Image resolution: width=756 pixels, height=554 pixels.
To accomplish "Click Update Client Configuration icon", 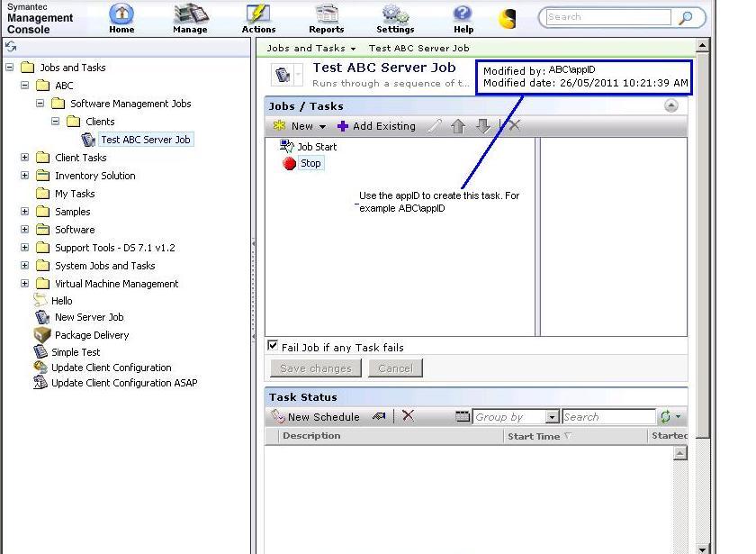I will click(40, 368).
